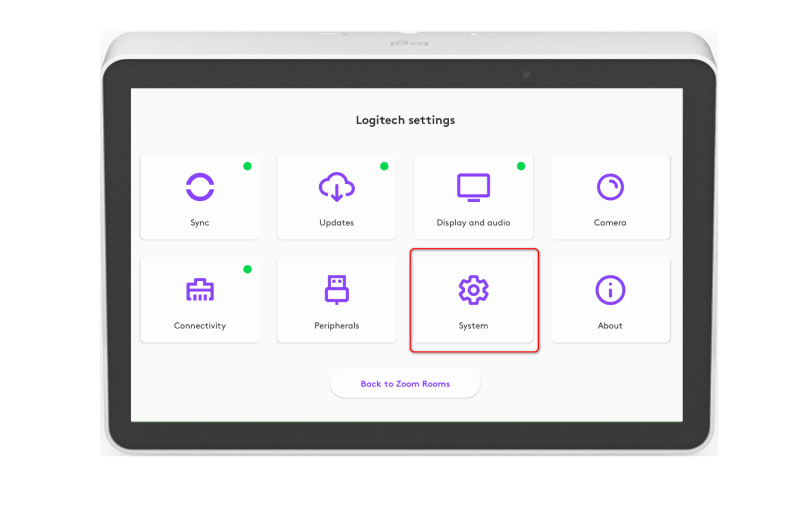The height and width of the screenshot is (509, 812).
Task: Tap the Updates cloud download icon
Action: pyautogui.click(x=336, y=187)
